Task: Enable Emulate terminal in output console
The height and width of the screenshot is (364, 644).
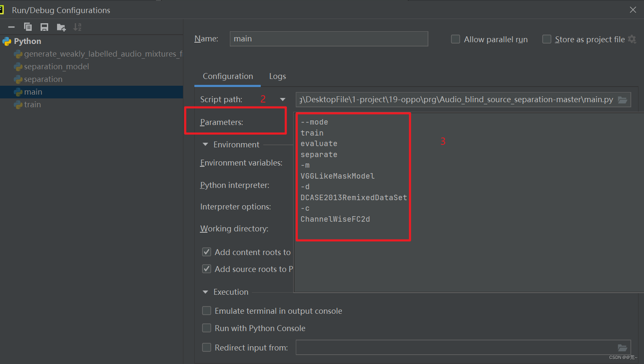Action: point(207,311)
